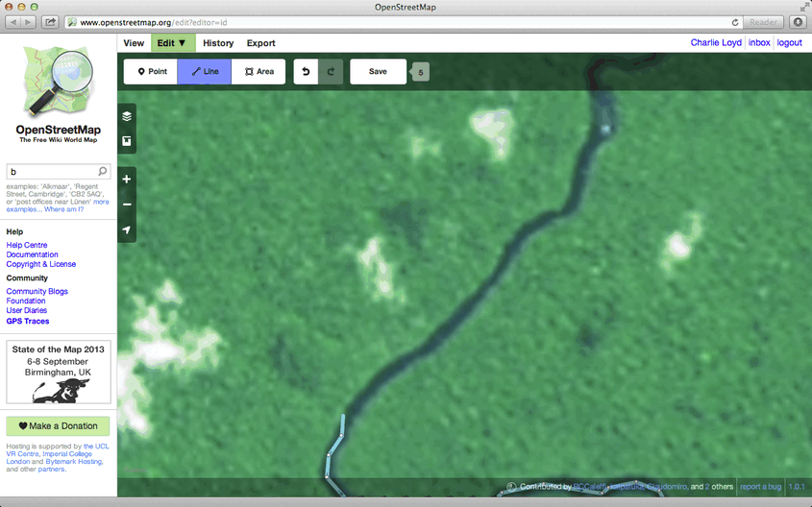Zoom out with the minus button
The height and width of the screenshot is (507, 812).
(x=127, y=205)
